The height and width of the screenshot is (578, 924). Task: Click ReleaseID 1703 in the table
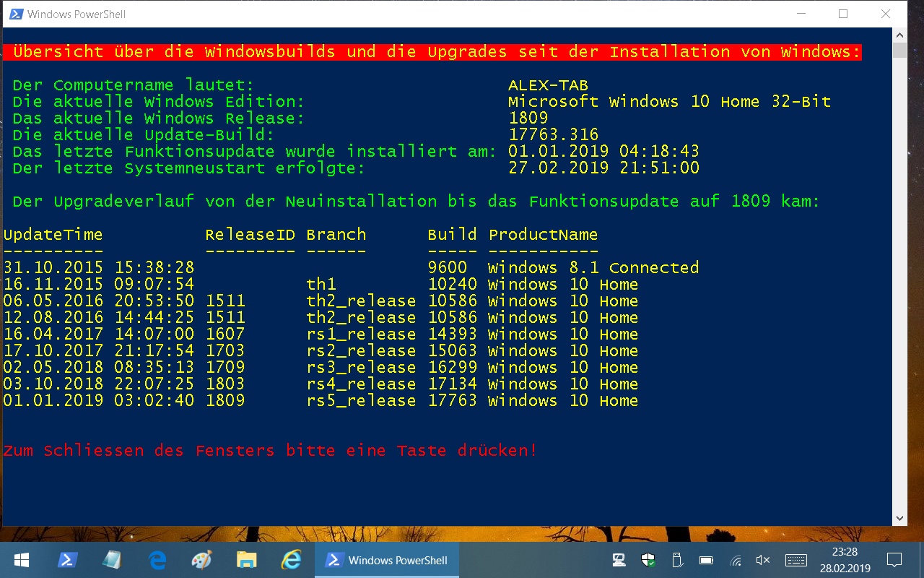tap(225, 351)
